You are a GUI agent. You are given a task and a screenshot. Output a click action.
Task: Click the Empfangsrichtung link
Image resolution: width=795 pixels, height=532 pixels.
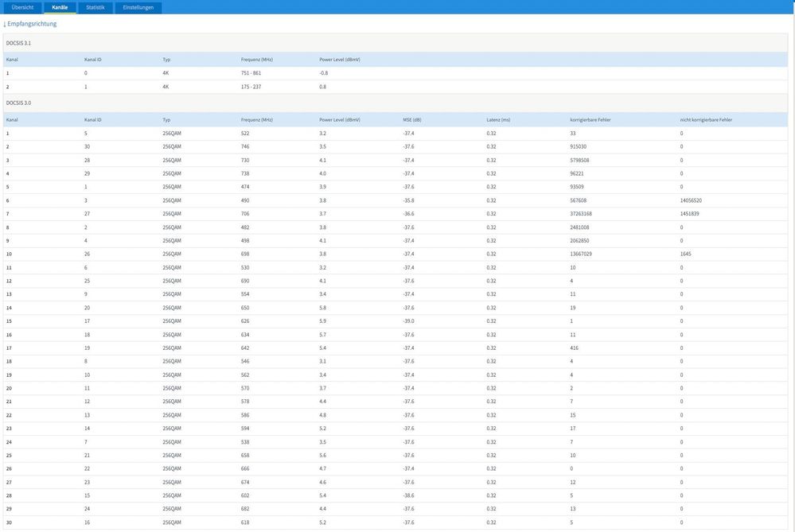(x=30, y=24)
